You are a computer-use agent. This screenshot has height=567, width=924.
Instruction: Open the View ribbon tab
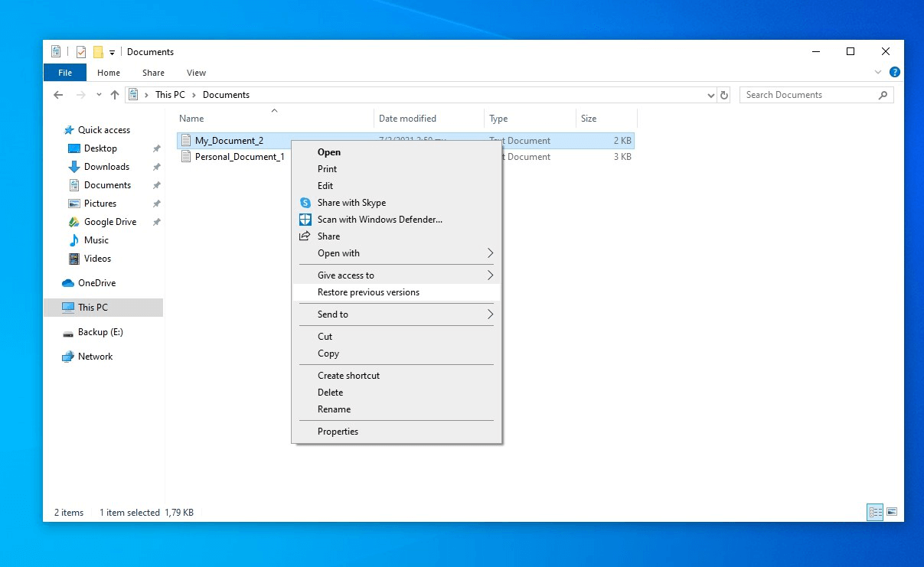coord(196,73)
